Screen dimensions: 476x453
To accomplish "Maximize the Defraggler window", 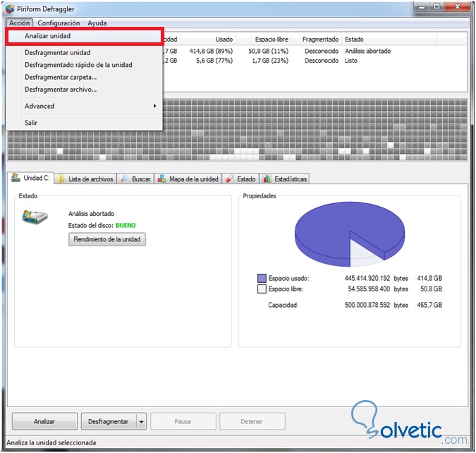I will (437, 7).
